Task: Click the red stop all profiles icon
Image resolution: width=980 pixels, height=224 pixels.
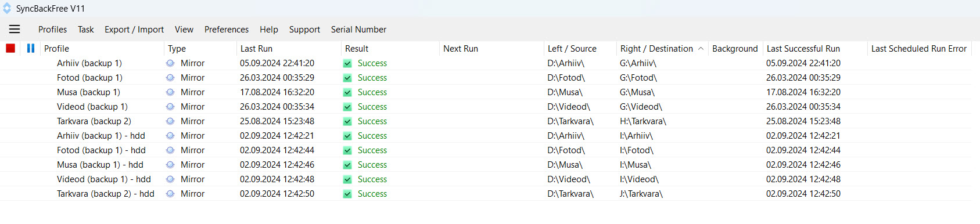Action: coord(10,48)
